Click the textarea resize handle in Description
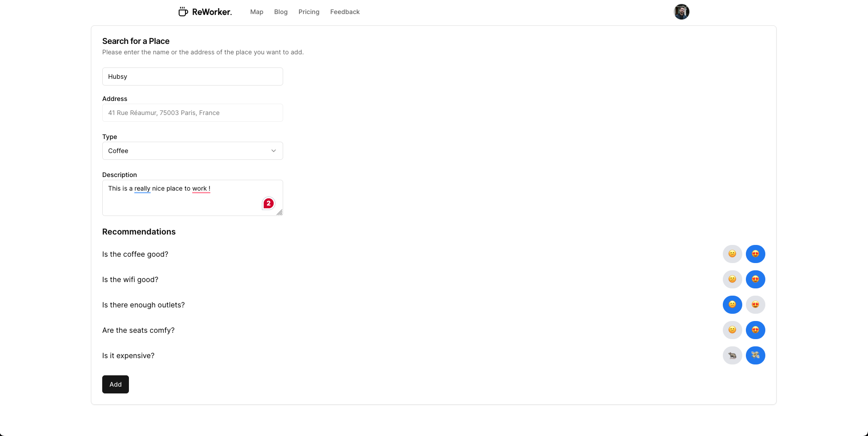868x436 pixels. tap(280, 212)
